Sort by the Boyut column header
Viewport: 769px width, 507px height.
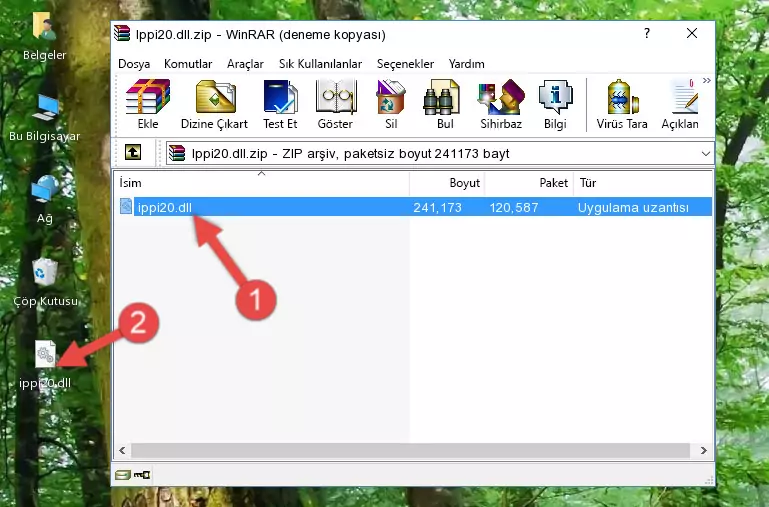point(447,182)
